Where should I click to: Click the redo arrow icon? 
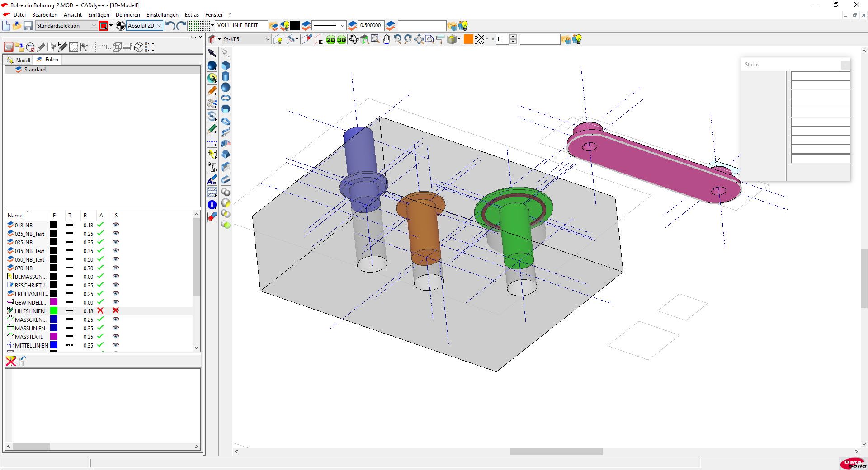181,26
